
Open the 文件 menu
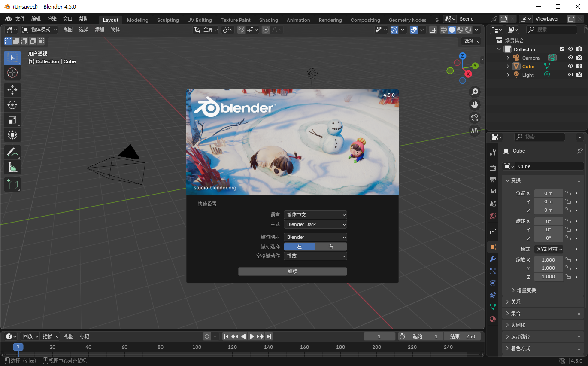(x=20, y=19)
